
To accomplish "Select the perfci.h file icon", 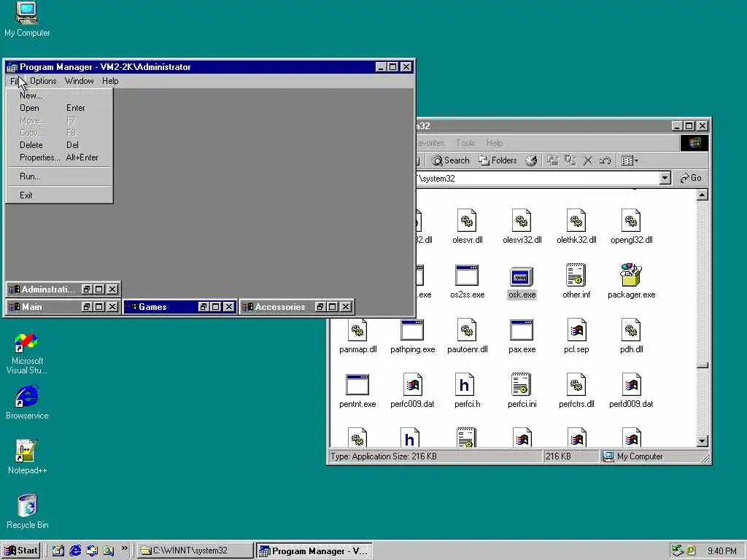I will click(x=467, y=391).
